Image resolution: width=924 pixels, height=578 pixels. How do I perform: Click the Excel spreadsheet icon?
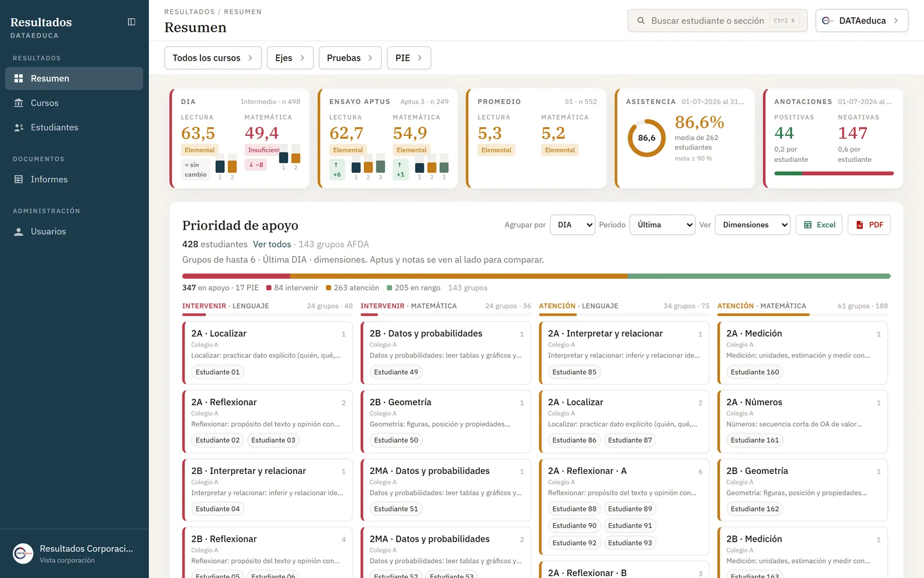808,225
